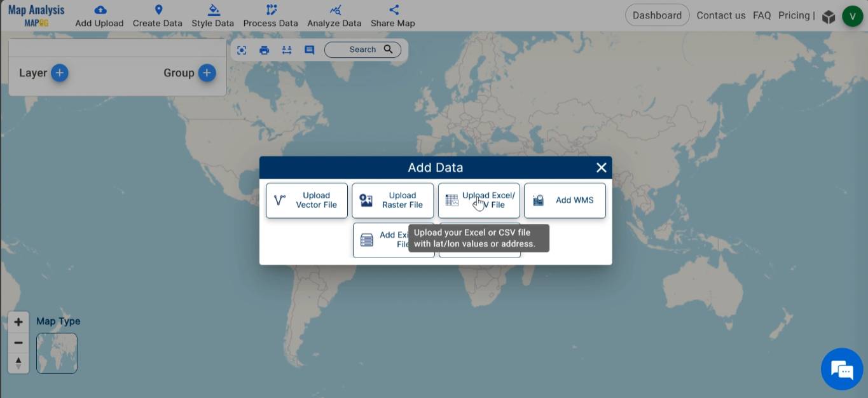Open the green V user avatar
This screenshot has width=868, height=398.
[x=852, y=16]
